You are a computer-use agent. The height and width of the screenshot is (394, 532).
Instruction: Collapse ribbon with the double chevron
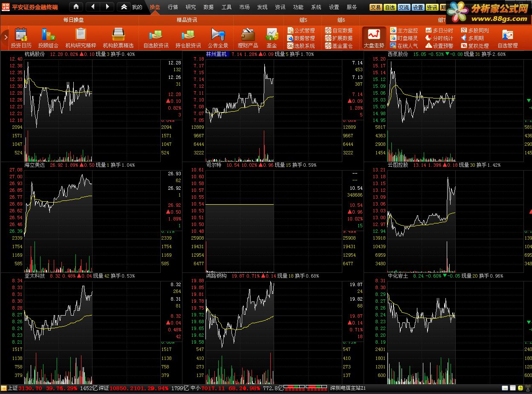click(x=124, y=7)
